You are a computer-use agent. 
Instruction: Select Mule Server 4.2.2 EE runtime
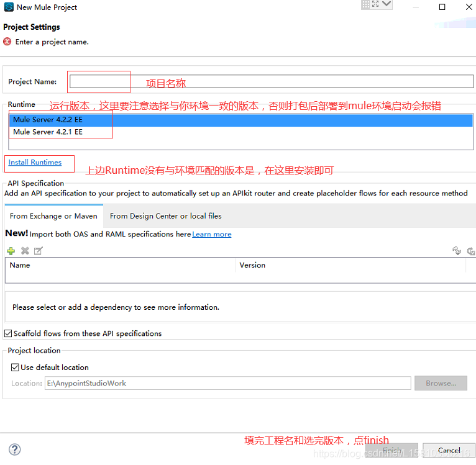tap(240, 120)
